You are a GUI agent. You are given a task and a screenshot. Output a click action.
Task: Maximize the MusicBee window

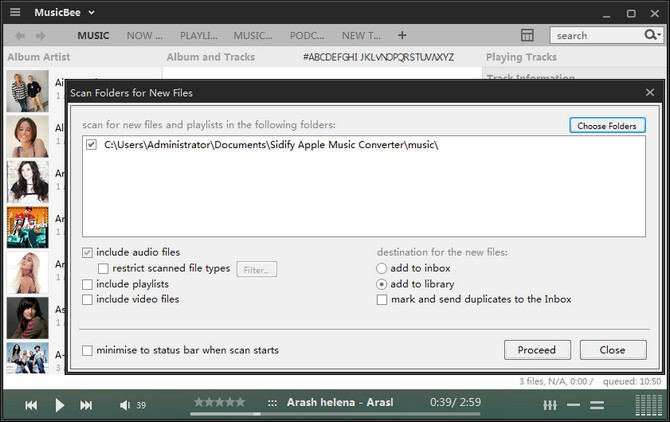tap(631, 14)
